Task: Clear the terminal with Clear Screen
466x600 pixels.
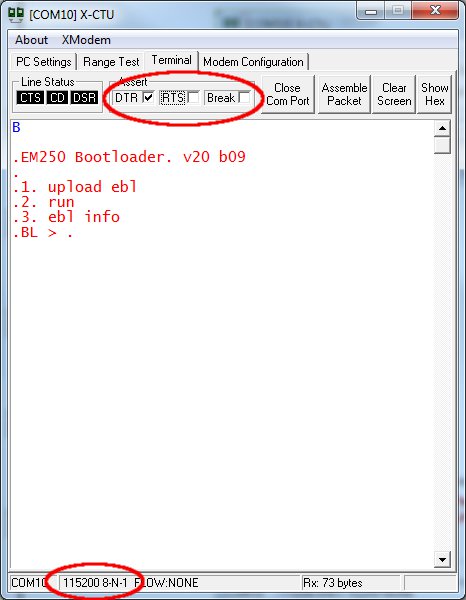Action: (394, 94)
